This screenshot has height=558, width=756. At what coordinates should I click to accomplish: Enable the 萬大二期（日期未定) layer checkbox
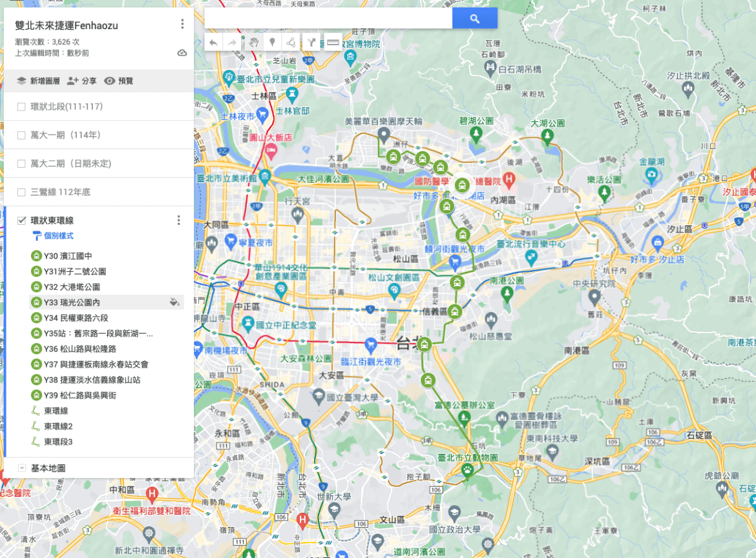pyautogui.click(x=21, y=164)
